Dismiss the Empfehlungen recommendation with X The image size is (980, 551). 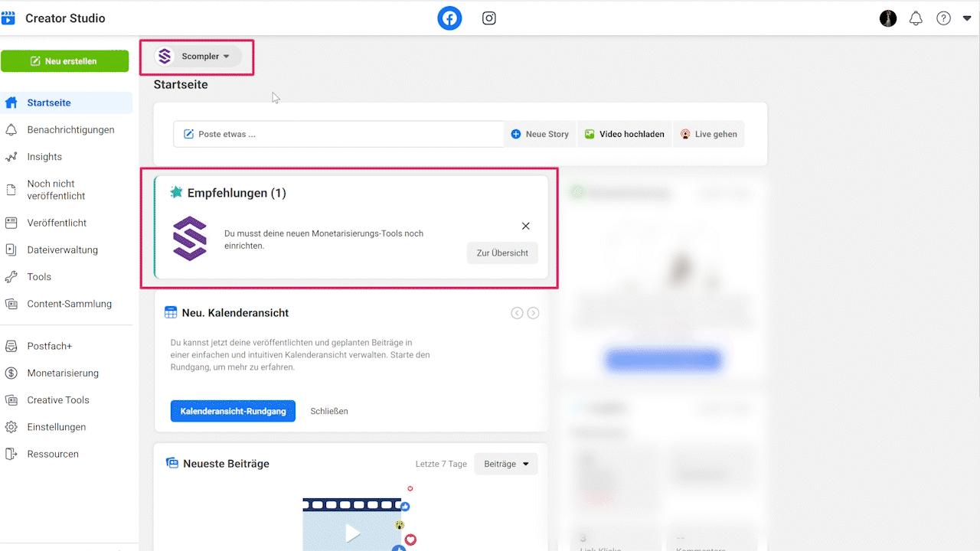[x=525, y=226]
